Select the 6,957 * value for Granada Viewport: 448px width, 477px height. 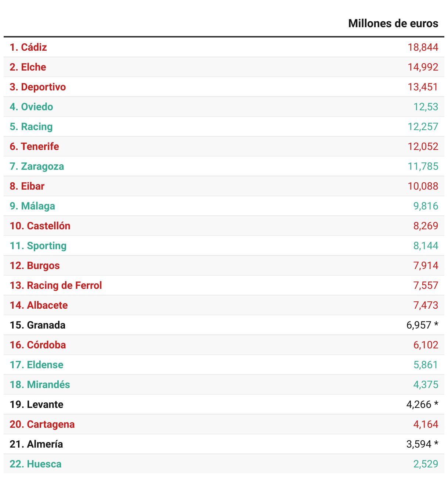tap(422, 325)
